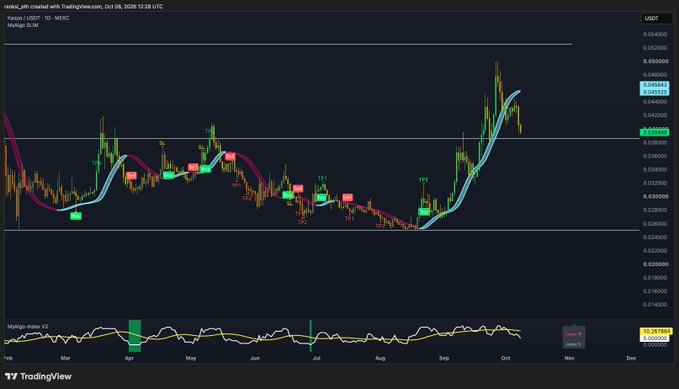Viewport: 679px width, 389px height.
Task: Click the May label on the time axis
Action: coord(191,358)
